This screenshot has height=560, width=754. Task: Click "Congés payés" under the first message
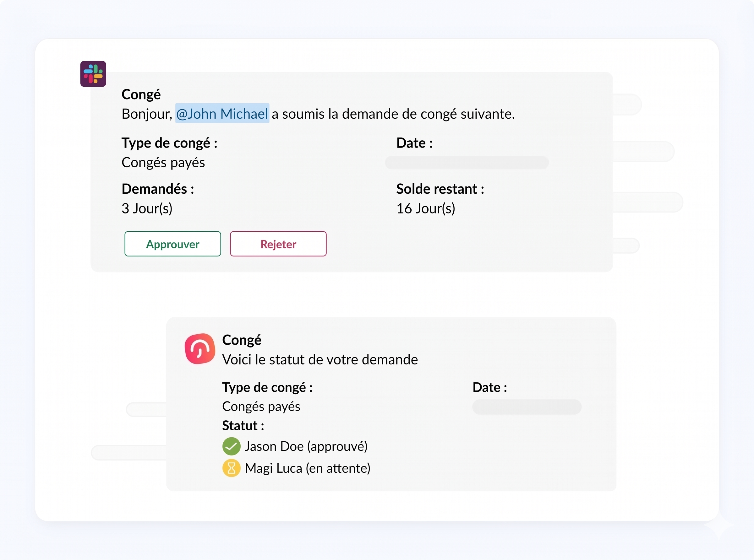pos(163,163)
